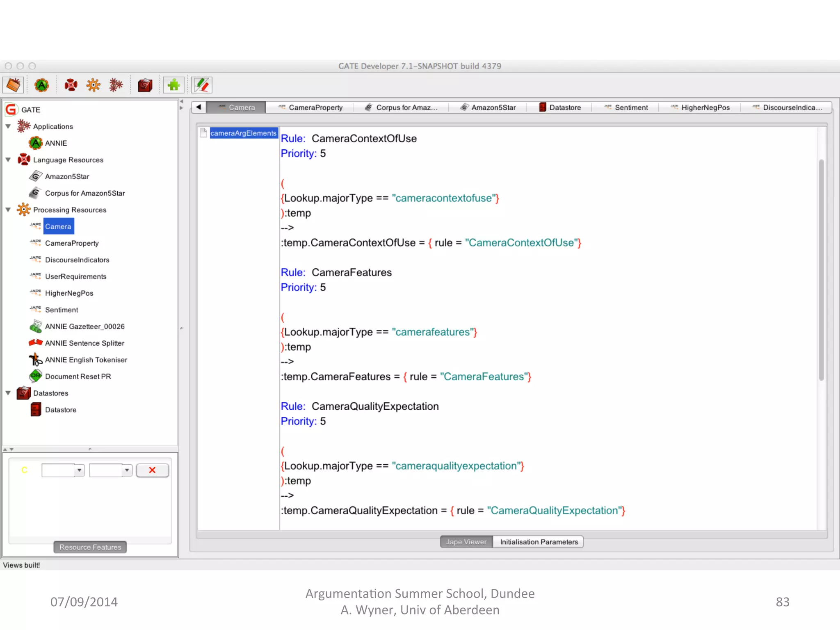This screenshot has height=630, width=840.
Task: Open datastores via red toolbar icon
Action: click(145, 85)
